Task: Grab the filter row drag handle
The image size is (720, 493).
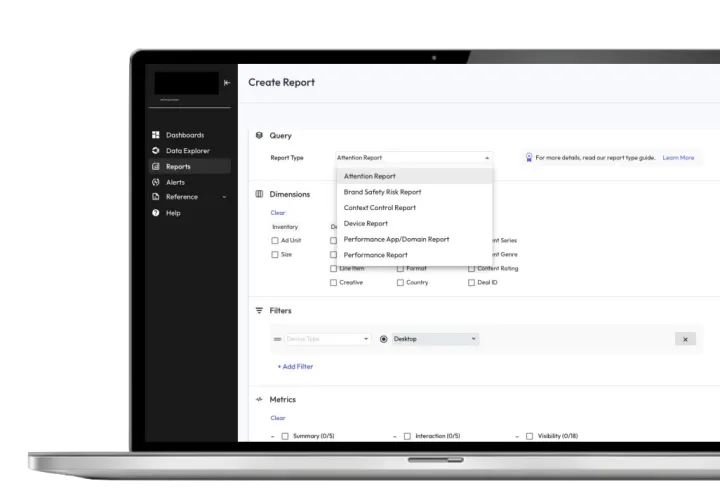Action: (277, 339)
